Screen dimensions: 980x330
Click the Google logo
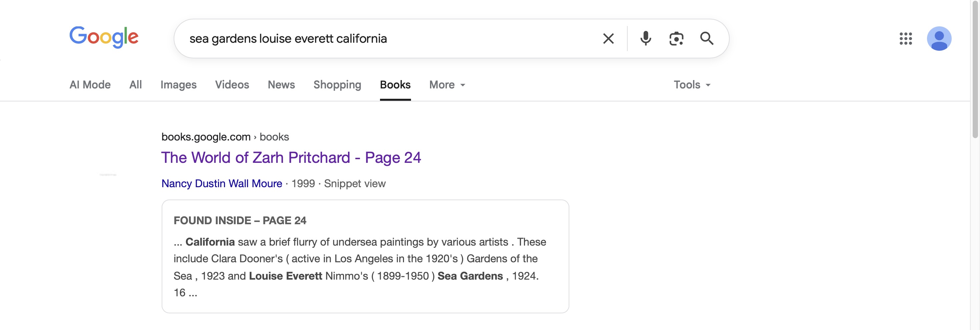click(x=104, y=37)
